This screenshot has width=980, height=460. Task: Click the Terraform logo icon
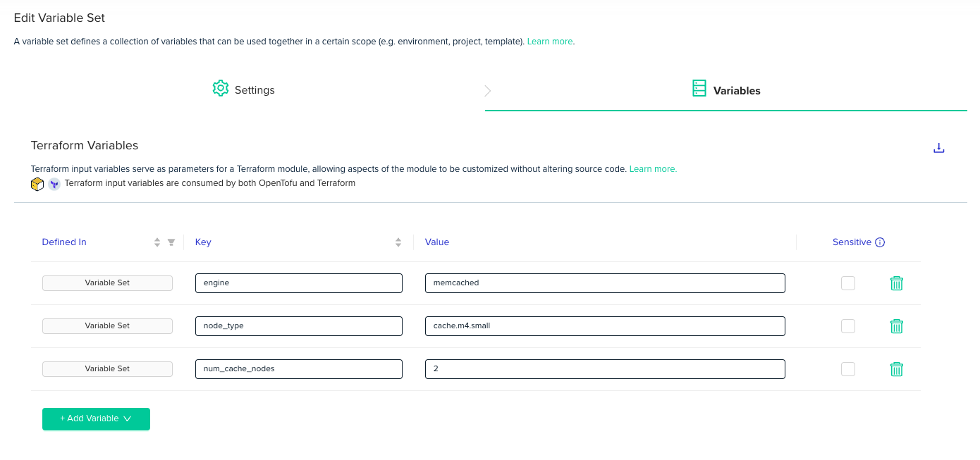[54, 184]
